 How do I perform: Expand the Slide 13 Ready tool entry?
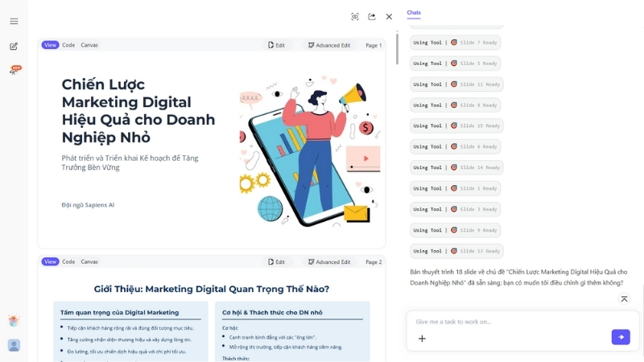click(x=456, y=251)
